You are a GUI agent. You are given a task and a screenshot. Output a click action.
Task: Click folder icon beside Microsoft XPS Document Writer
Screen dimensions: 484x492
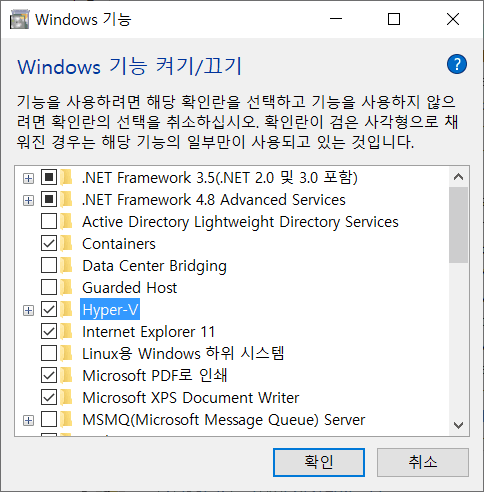(x=67, y=398)
